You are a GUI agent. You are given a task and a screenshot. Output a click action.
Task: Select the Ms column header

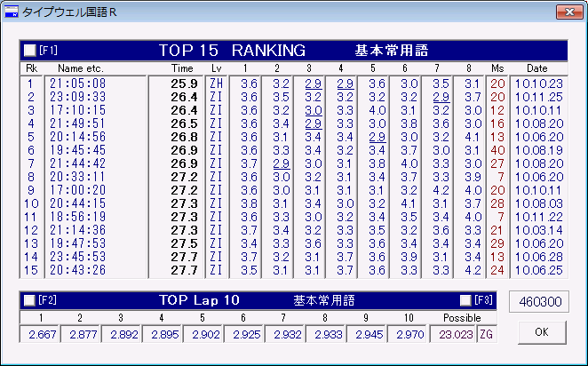pos(497,68)
